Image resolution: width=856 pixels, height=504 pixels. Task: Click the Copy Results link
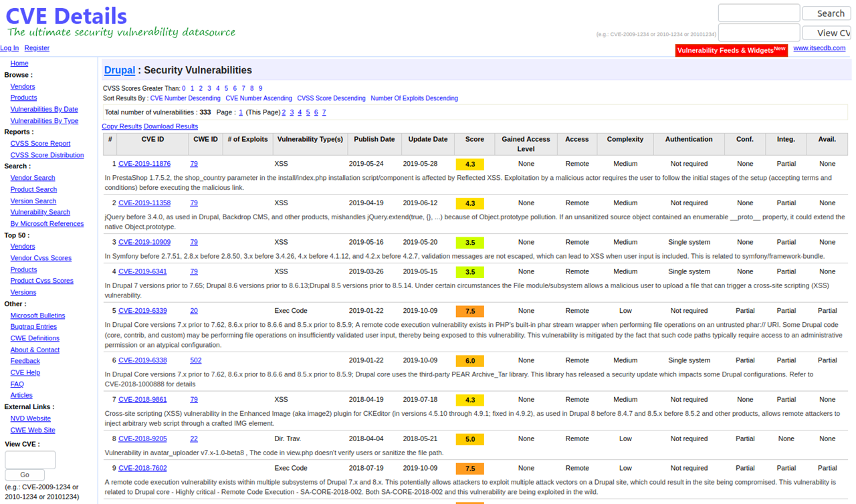coord(122,126)
